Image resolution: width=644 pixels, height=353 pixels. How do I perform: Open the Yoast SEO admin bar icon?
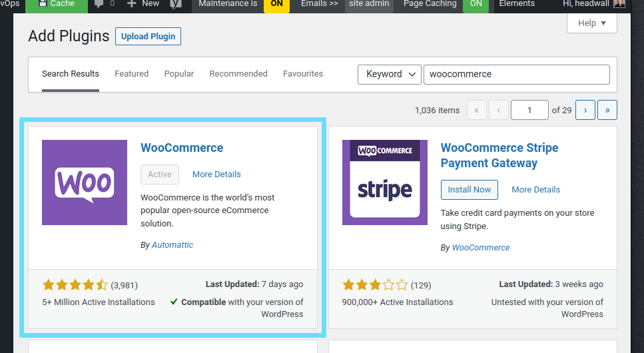pos(176,4)
